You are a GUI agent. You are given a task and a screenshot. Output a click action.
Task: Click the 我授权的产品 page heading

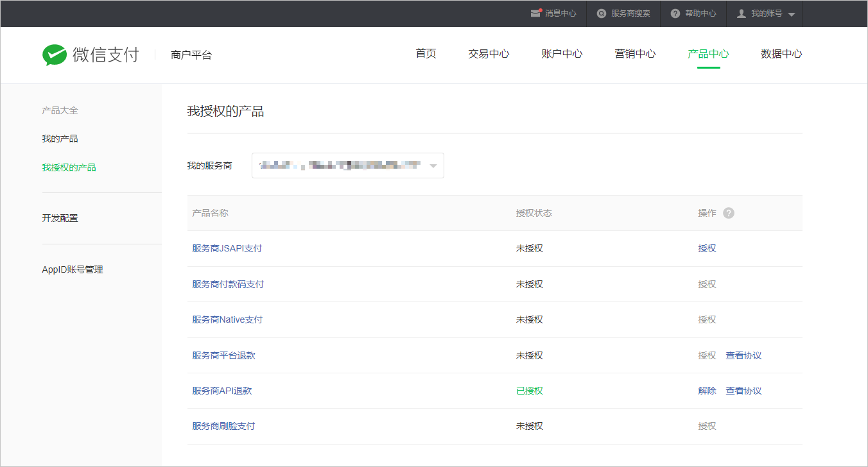[x=225, y=112]
